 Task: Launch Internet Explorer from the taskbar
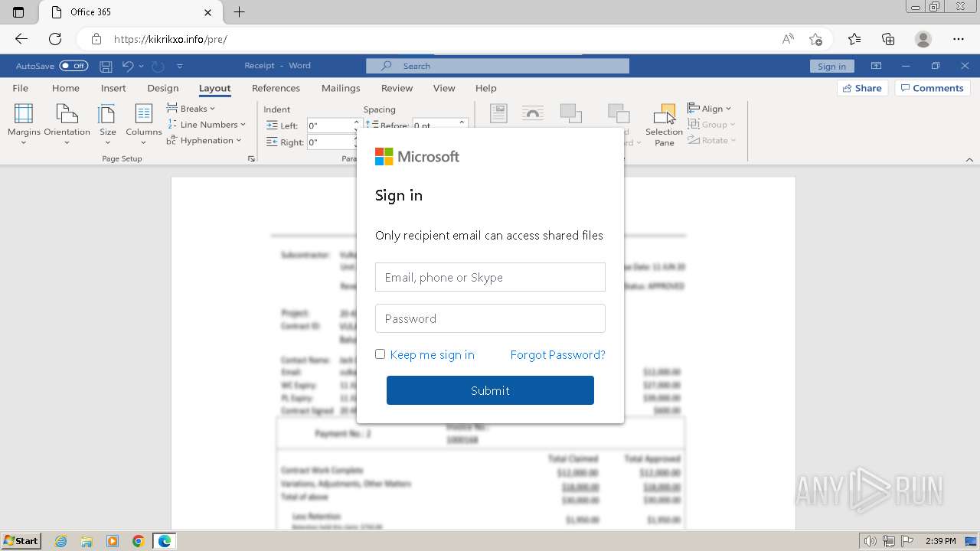click(x=61, y=541)
